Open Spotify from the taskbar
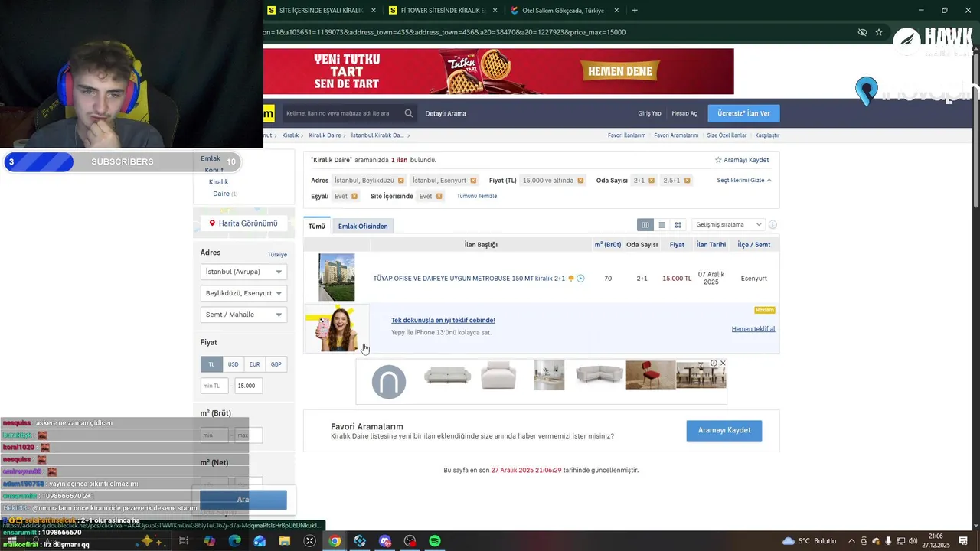This screenshot has height=551, width=980. point(435,541)
